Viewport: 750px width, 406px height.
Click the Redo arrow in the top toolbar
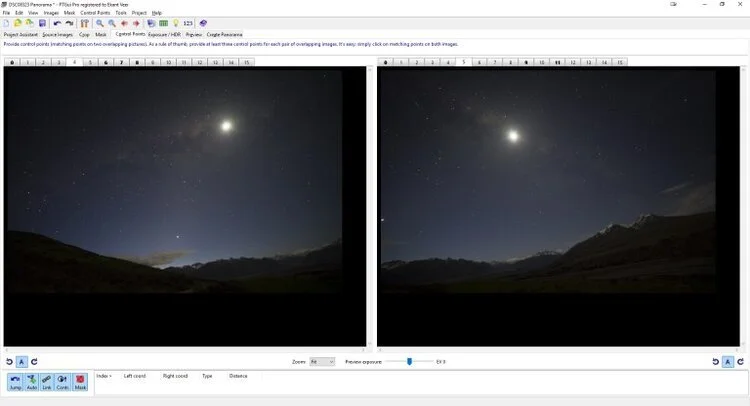coord(69,23)
